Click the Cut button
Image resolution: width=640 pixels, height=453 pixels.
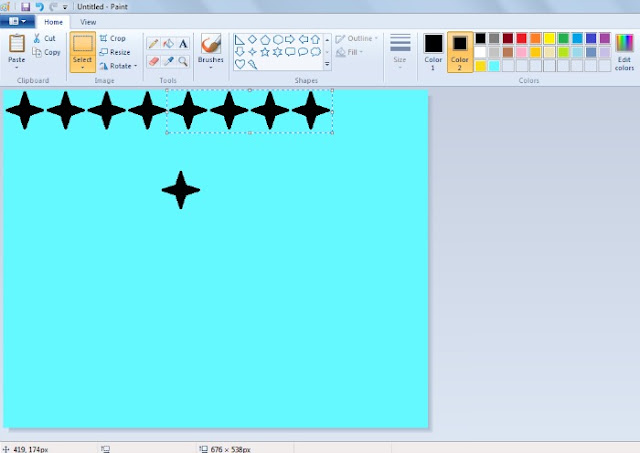44,38
